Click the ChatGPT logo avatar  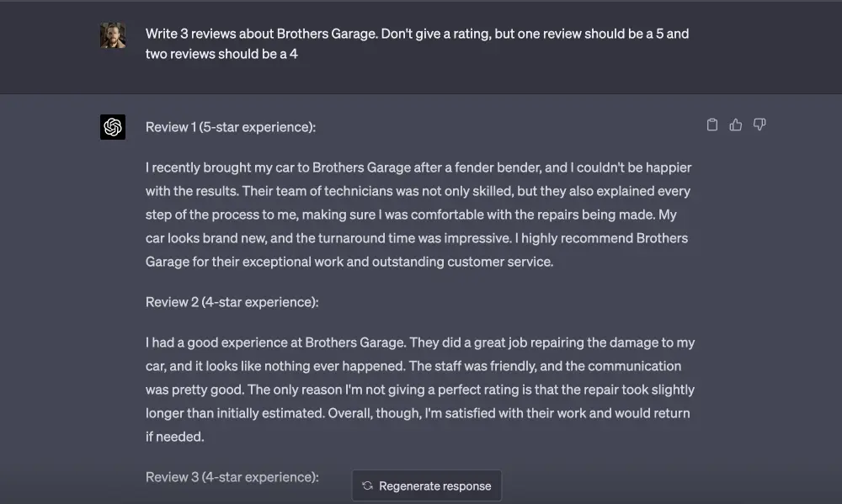[113, 127]
